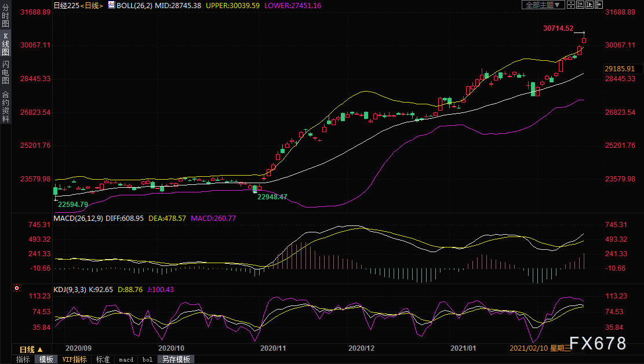Open the 合约资料 side tab
The image size is (644, 364).
coord(5,107)
